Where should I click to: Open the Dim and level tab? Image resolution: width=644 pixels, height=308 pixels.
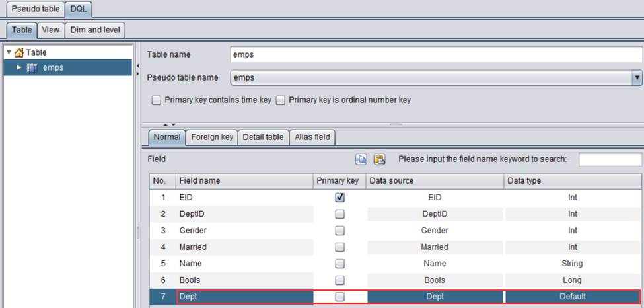96,30
